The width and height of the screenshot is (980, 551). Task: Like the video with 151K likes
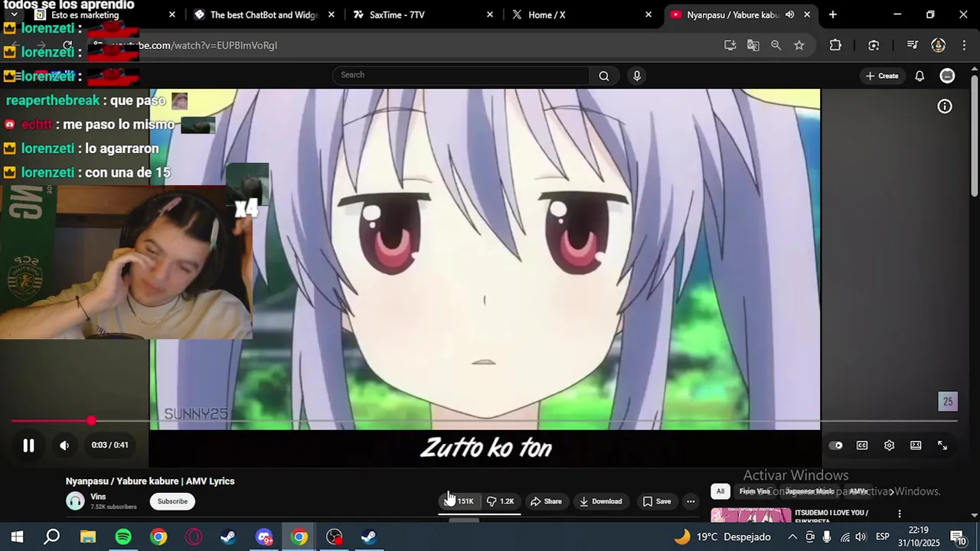coord(459,501)
